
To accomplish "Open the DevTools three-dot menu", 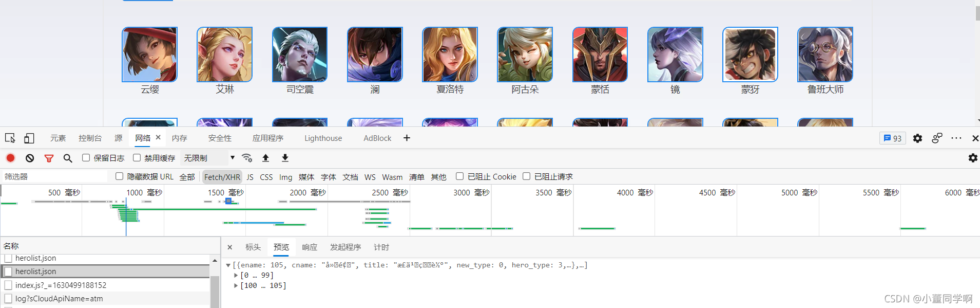I will click(x=956, y=138).
